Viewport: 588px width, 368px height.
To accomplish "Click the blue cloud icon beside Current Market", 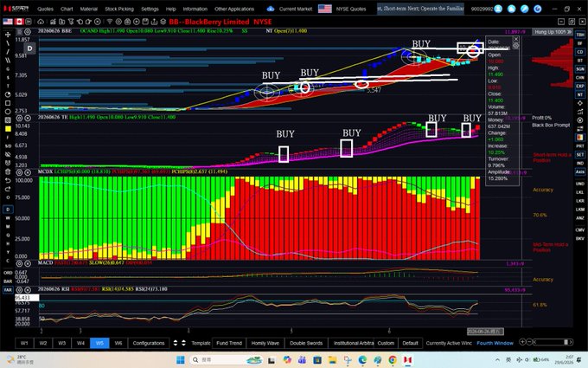I will click(x=271, y=9).
